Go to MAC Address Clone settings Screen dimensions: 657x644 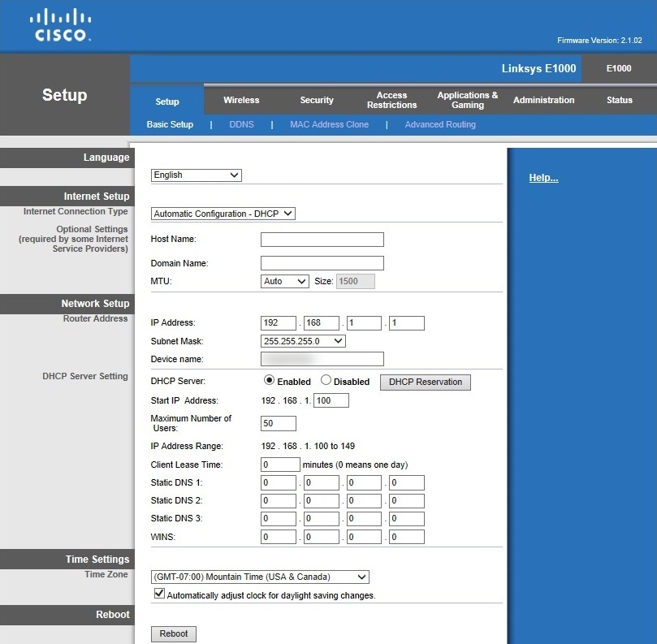coord(329,124)
